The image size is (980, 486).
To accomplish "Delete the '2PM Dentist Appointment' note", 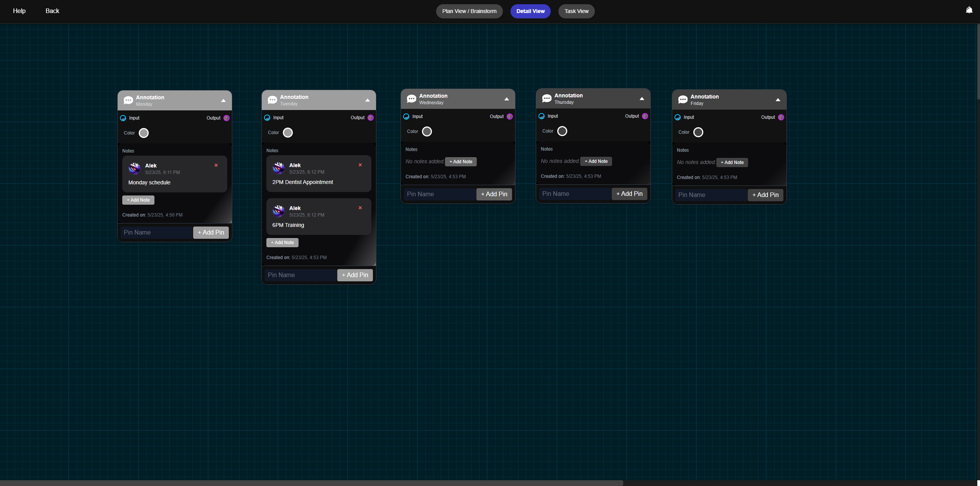I will (x=360, y=165).
